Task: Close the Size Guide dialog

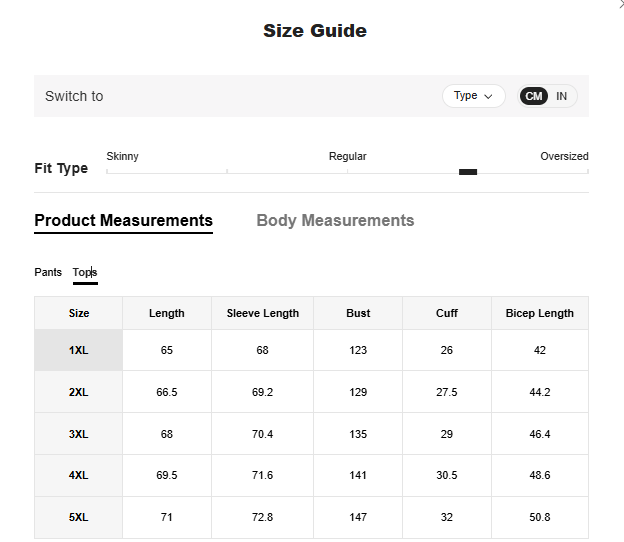Action: click(x=620, y=4)
